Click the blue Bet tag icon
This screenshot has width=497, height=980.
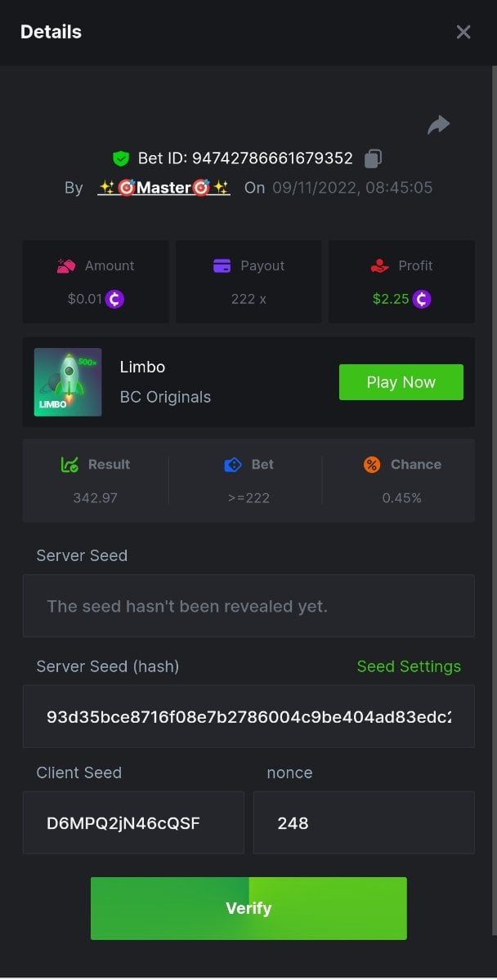[233, 465]
